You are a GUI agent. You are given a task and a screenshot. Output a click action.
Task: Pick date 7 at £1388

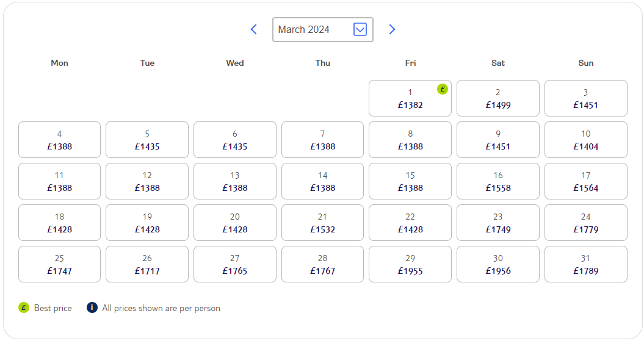point(322,140)
